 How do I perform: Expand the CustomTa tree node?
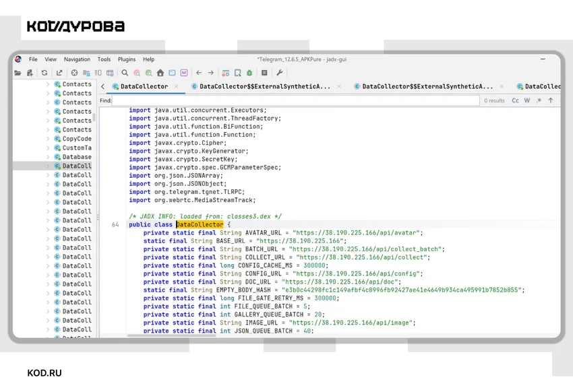pyautogui.click(x=48, y=148)
